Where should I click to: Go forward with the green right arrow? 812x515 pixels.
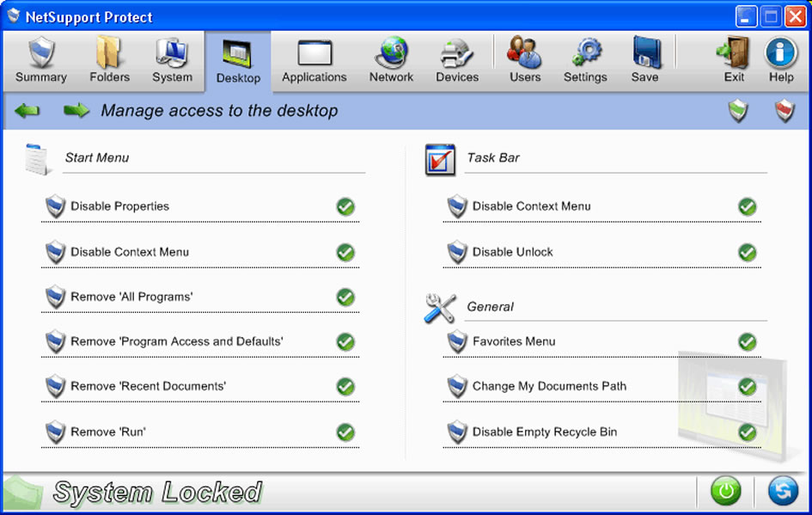(x=76, y=110)
